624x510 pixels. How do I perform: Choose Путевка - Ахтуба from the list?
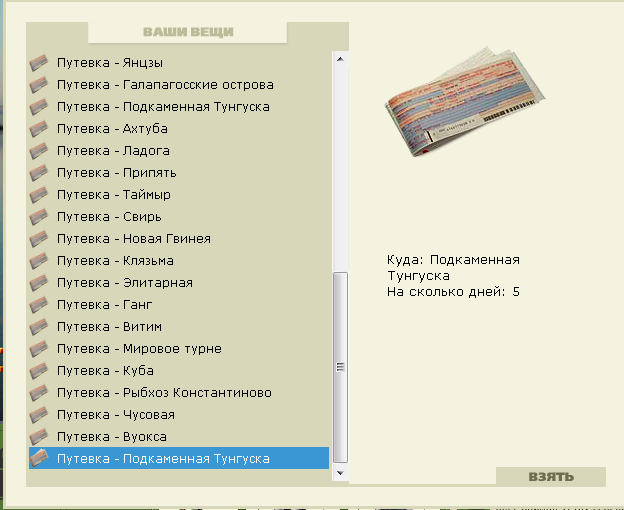[x=179, y=129]
